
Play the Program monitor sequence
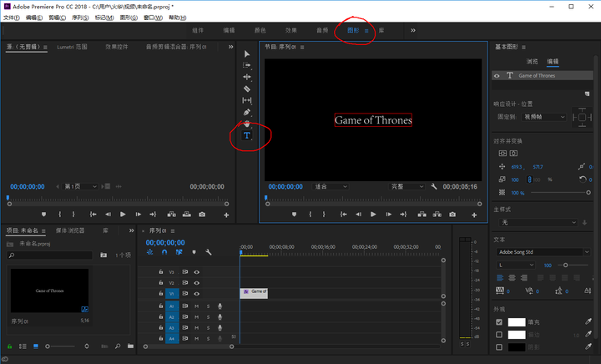[x=373, y=215]
